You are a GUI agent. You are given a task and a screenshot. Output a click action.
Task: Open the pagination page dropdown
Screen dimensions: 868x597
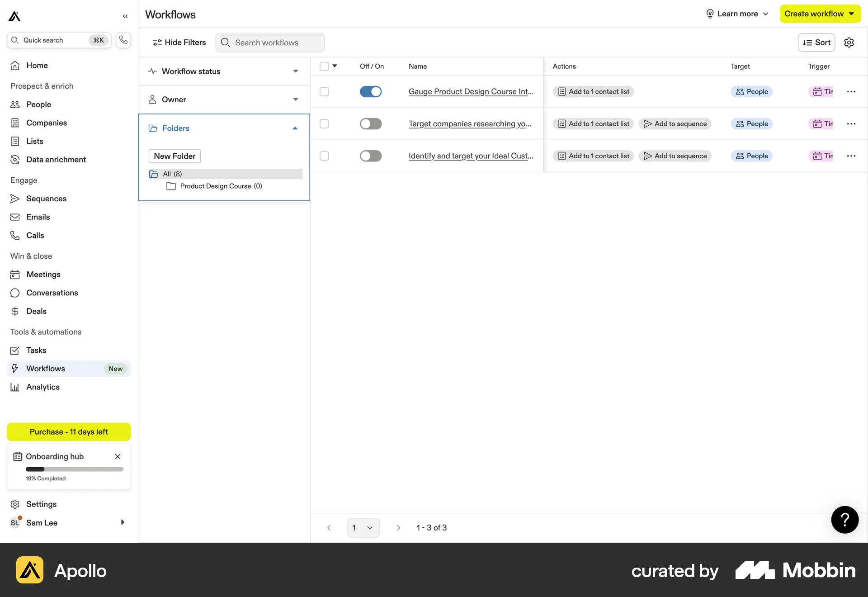(x=363, y=527)
